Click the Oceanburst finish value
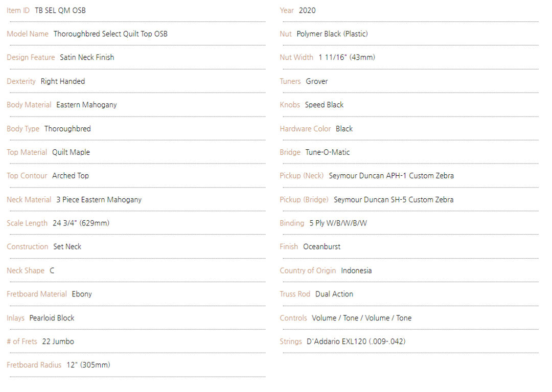The width and height of the screenshot is (552, 392). coord(322,247)
